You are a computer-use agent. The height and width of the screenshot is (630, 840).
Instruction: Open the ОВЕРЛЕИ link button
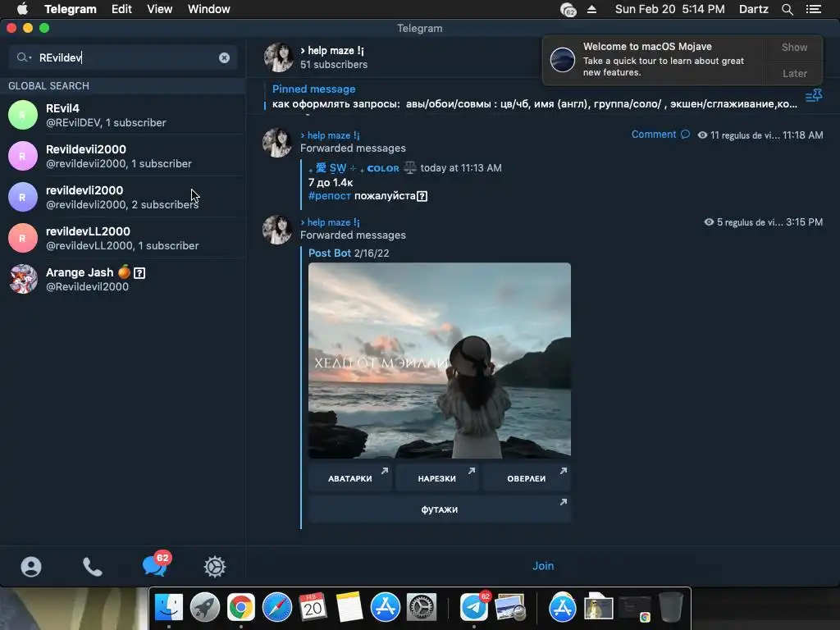526,478
